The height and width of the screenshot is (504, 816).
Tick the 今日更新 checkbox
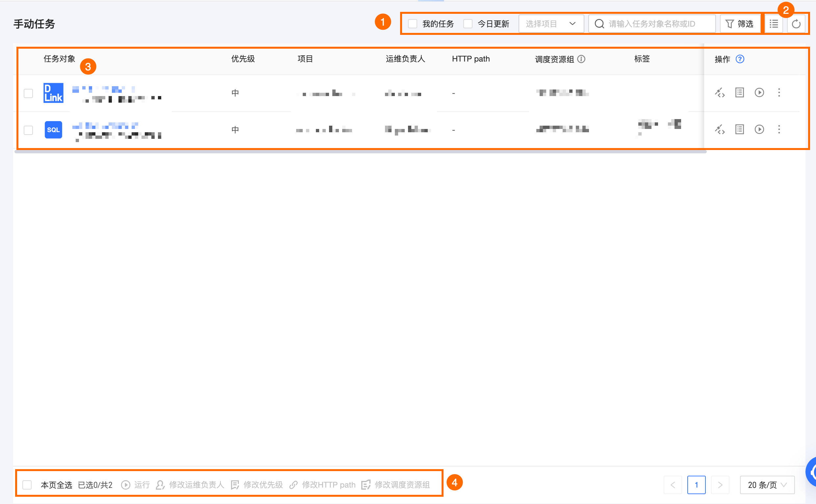click(x=468, y=24)
